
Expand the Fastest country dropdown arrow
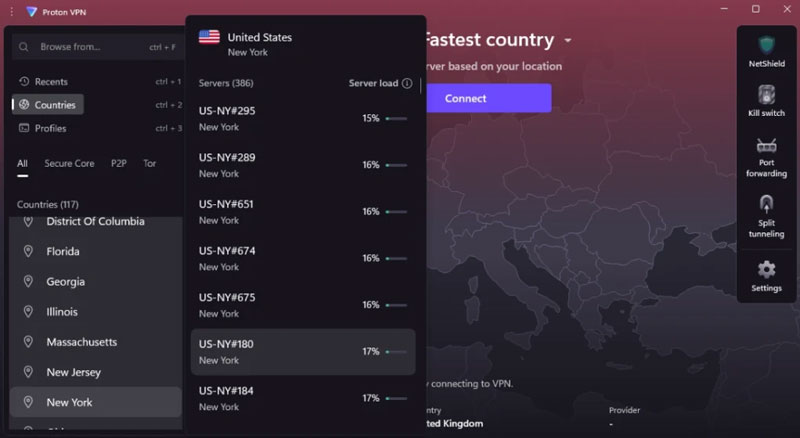click(568, 41)
